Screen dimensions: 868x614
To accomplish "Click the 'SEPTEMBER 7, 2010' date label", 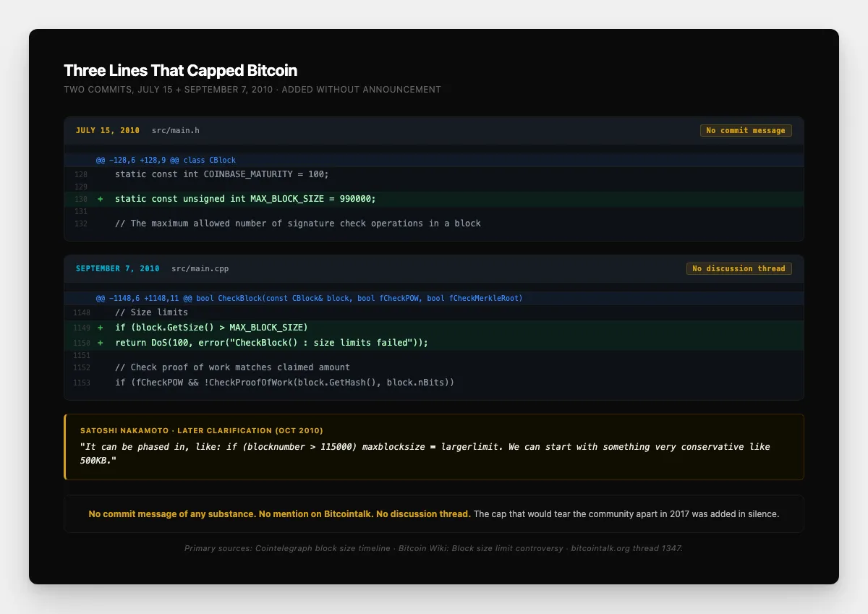I will pos(118,268).
